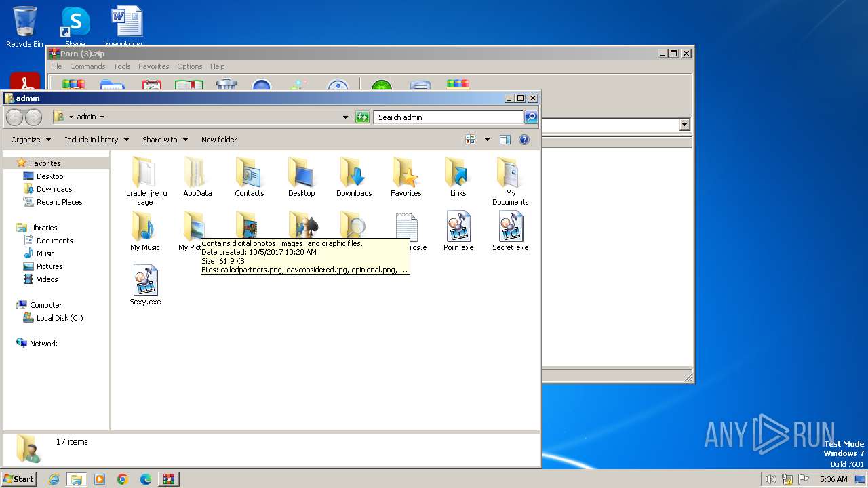Click the New folder button
The height and width of the screenshot is (488, 868).
pos(219,140)
